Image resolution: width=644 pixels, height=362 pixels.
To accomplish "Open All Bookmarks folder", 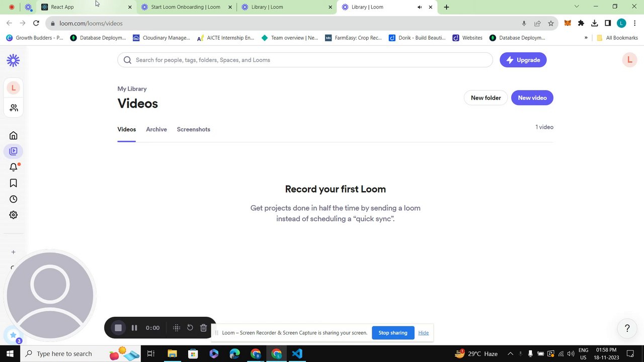I will (618, 38).
